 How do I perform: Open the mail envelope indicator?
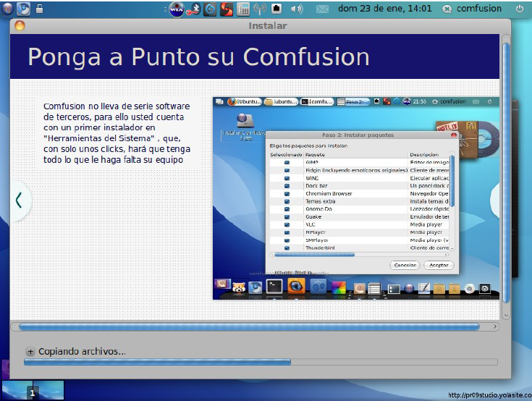coord(322,9)
